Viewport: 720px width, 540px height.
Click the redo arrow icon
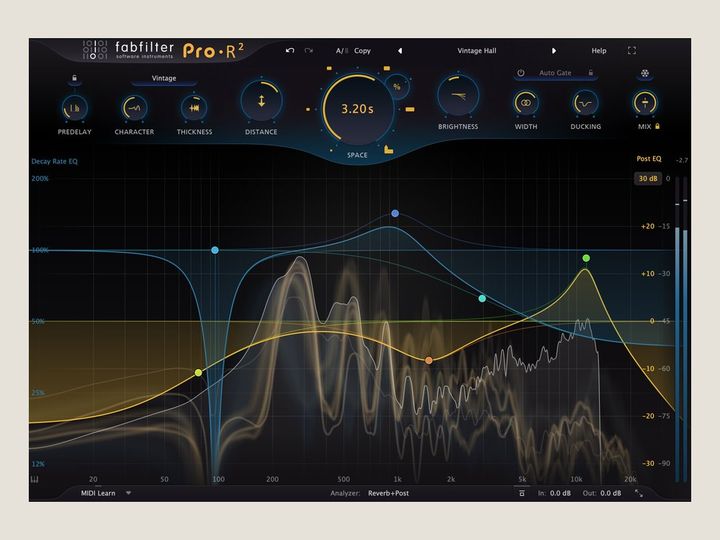[309, 51]
